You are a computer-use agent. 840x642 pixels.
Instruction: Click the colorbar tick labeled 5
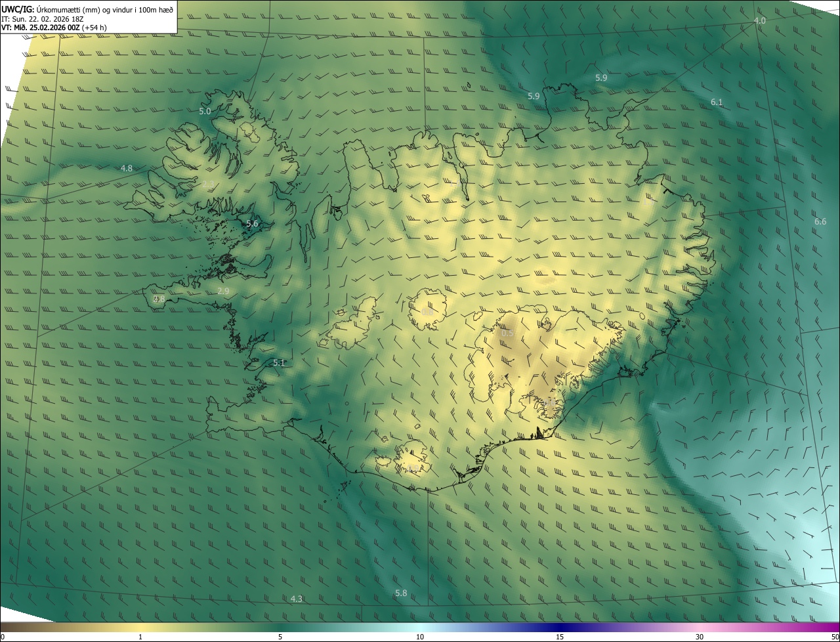pos(280,637)
